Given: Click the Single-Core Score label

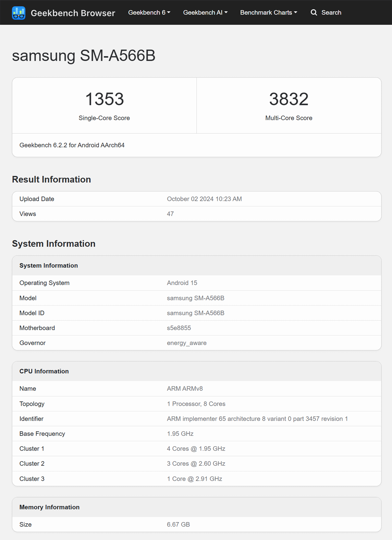Looking at the screenshot, I should [104, 118].
